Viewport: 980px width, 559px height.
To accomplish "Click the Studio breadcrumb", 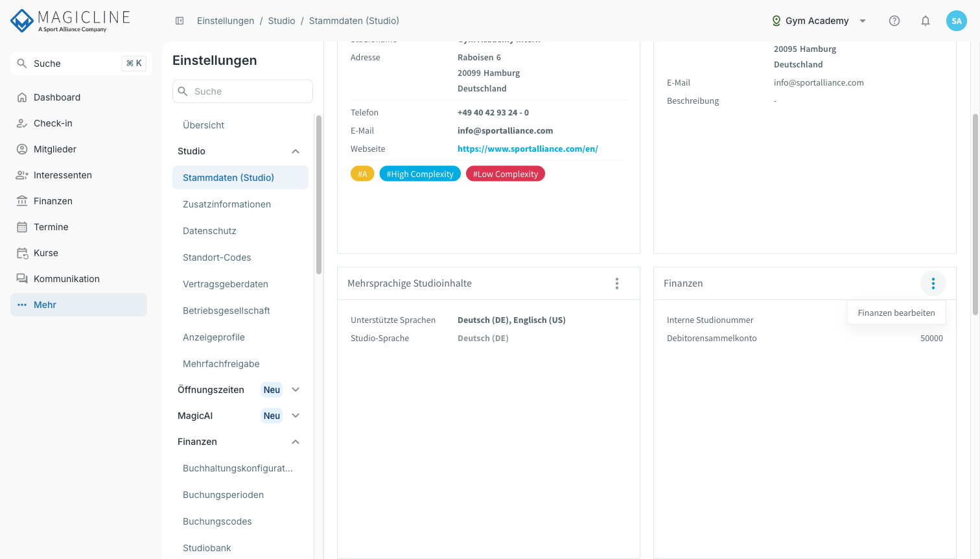I will tap(281, 21).
